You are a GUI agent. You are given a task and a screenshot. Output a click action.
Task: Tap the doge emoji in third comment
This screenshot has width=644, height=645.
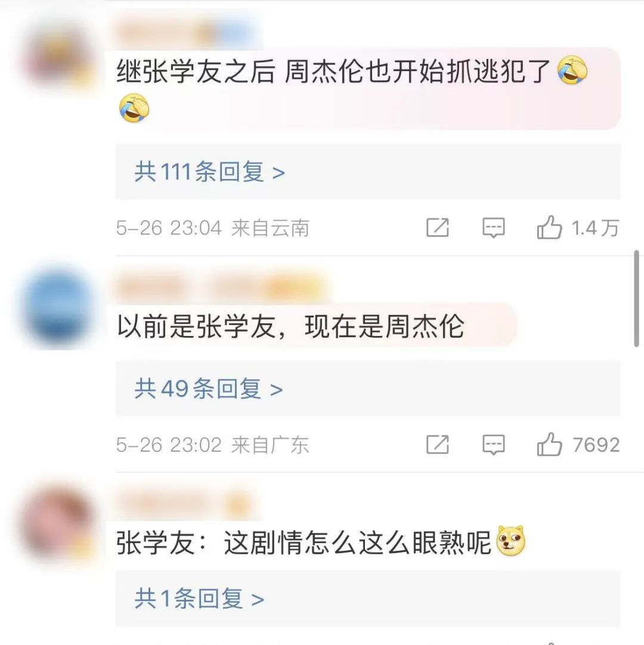click(x=511, y=541)
